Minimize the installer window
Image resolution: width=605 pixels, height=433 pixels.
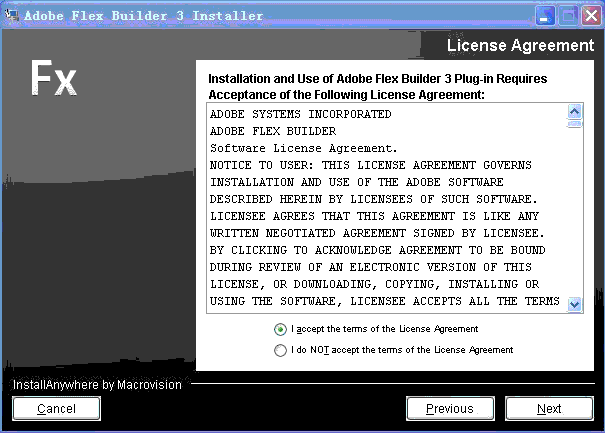coord(545,16)
